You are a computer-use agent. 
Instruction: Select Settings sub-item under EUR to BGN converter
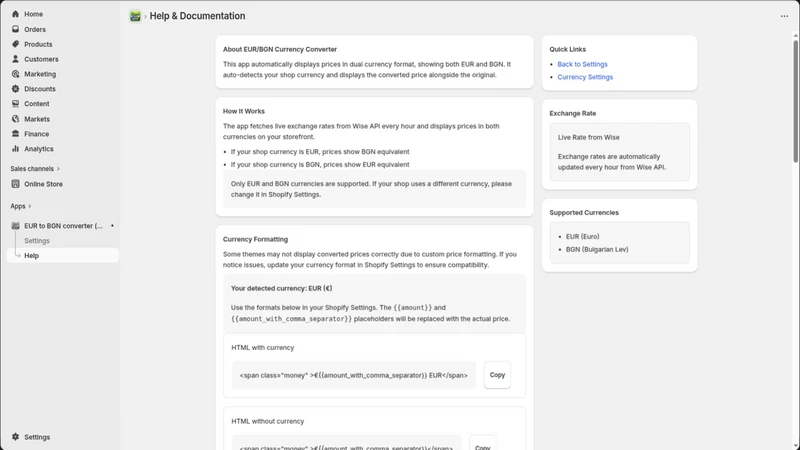coord(37,240)
